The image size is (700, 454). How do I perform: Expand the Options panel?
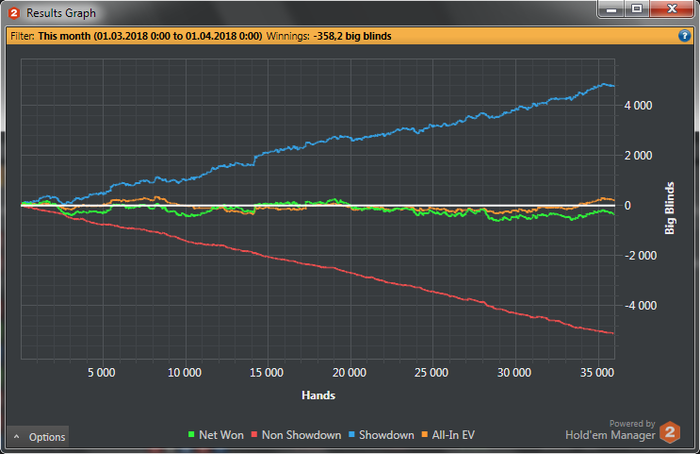(38, 437)
